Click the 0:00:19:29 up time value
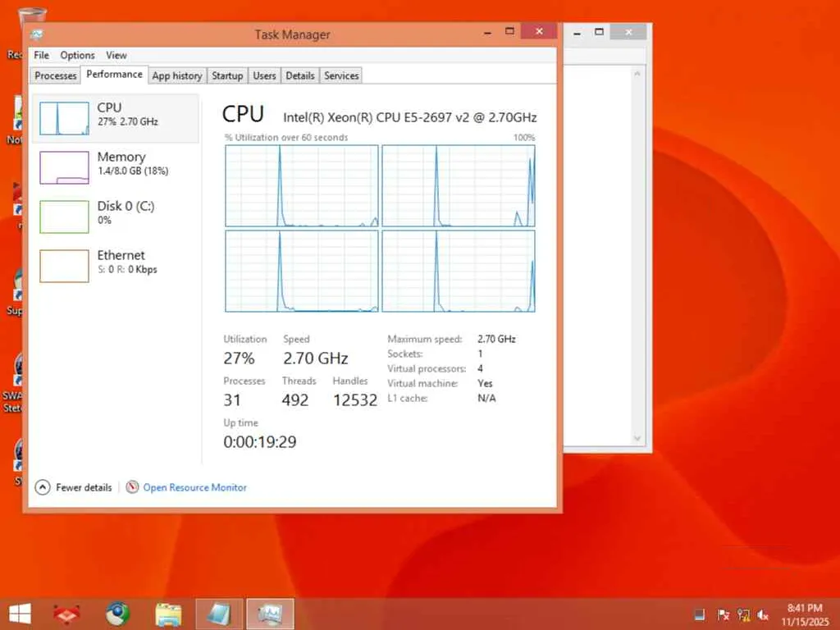This screenshot has width=840, height=630. (x=260, y=442)
